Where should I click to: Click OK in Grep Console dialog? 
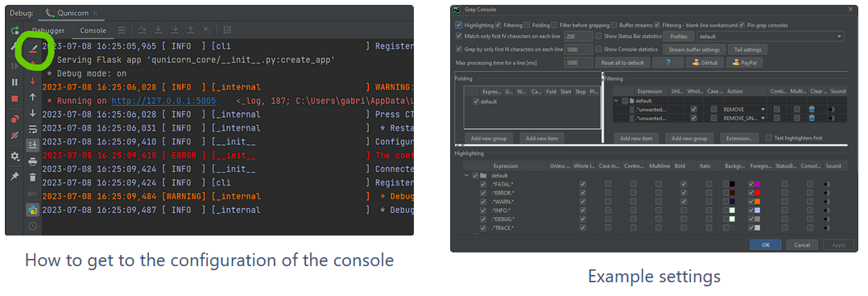(x=765, y=244)
